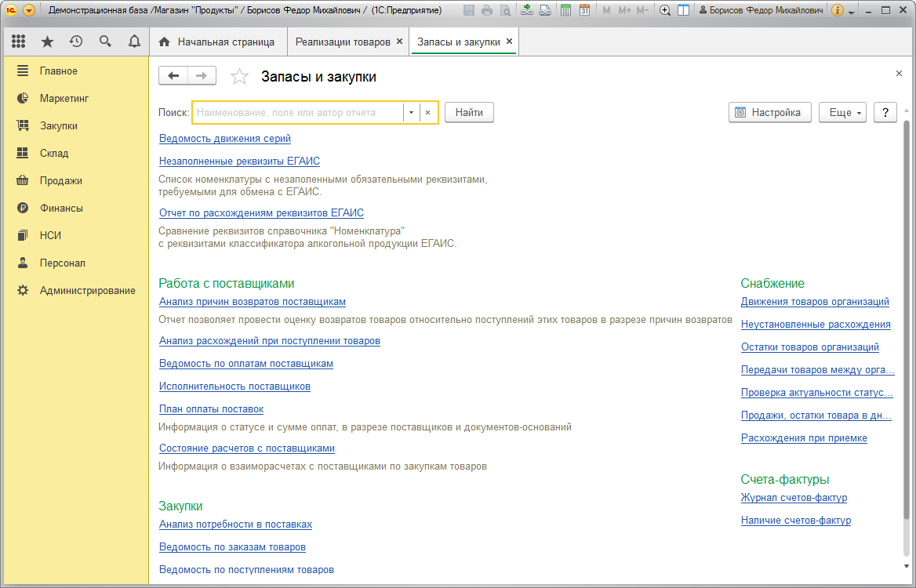
Task: Click the Настройка button
Action: (x=770, y=113)
